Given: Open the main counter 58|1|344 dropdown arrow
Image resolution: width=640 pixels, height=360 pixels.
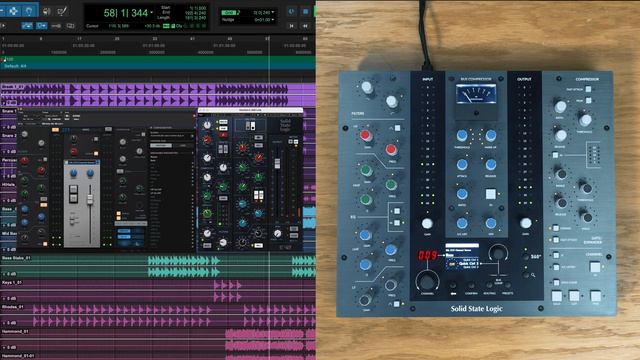Looking at the screenshot, I should click(152, 13).
